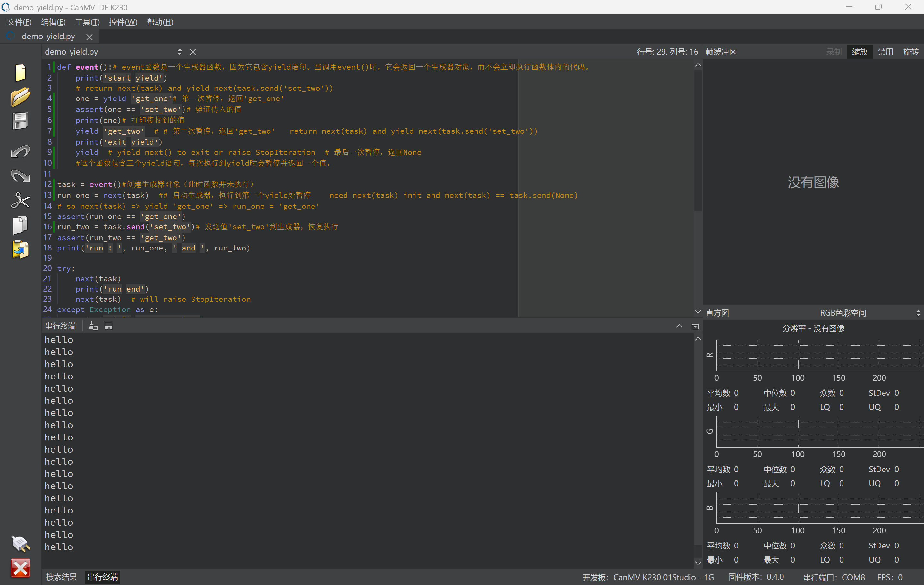Click the CanMV IDE logo in the title bar
The width and height of the screenshot is (924, 585).
tap(6, 7)
